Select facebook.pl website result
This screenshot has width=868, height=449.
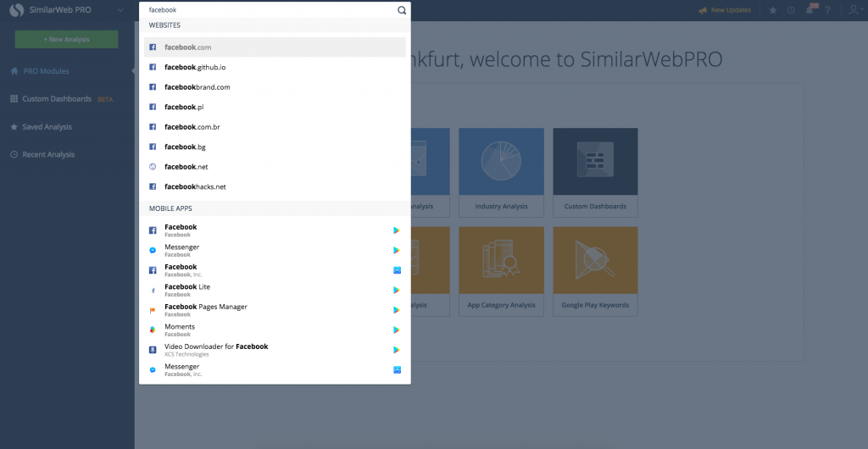275,107
